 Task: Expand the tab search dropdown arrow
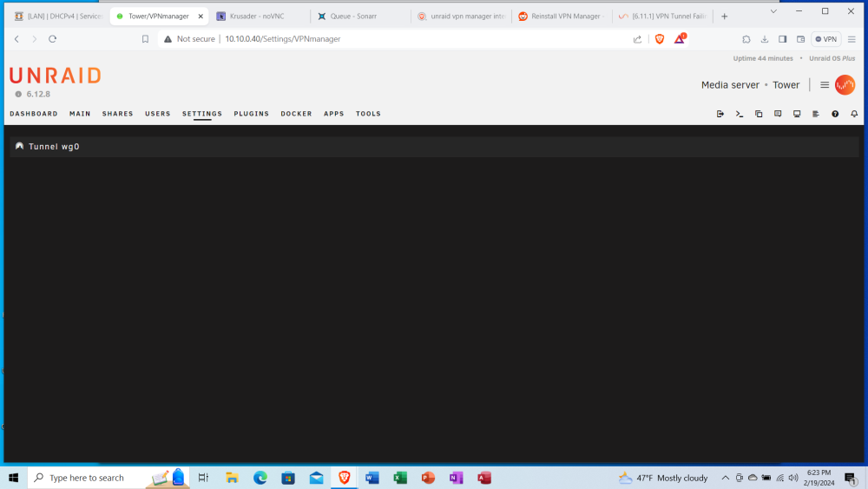(x=773, y=11)
